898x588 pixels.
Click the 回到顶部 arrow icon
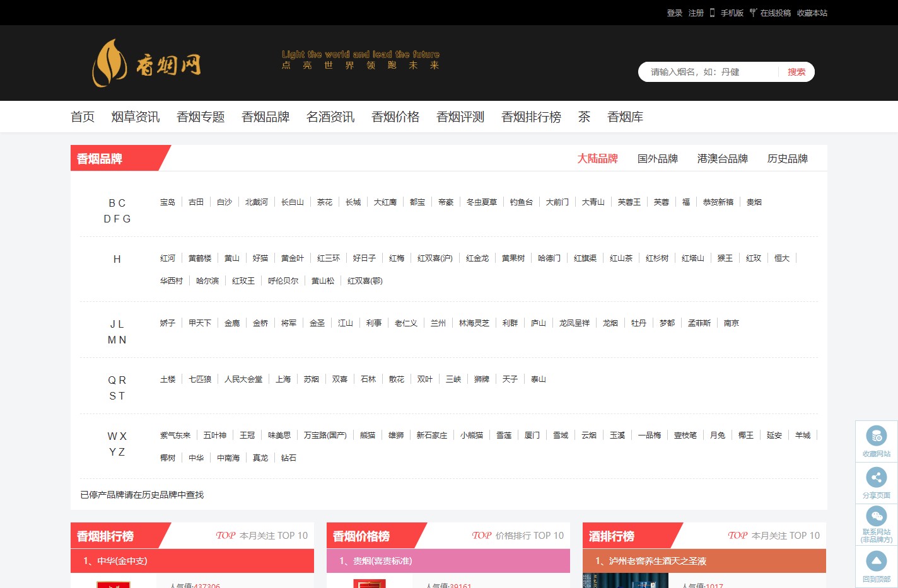click(877, 561)
